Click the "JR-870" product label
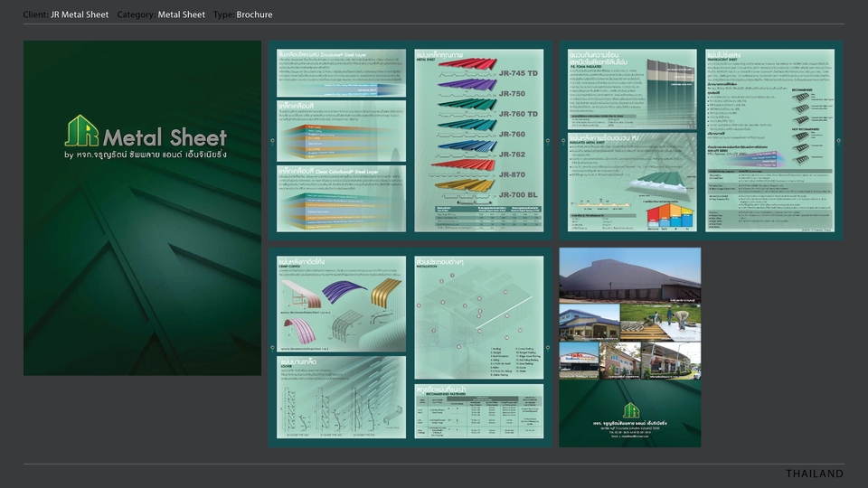The width and height of the screenshot is (868, 488). click(512, 174)
